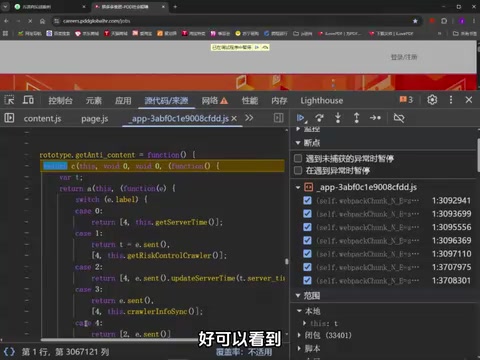Uncheck the breakpoint at 1:3093699

coord(307,214)
